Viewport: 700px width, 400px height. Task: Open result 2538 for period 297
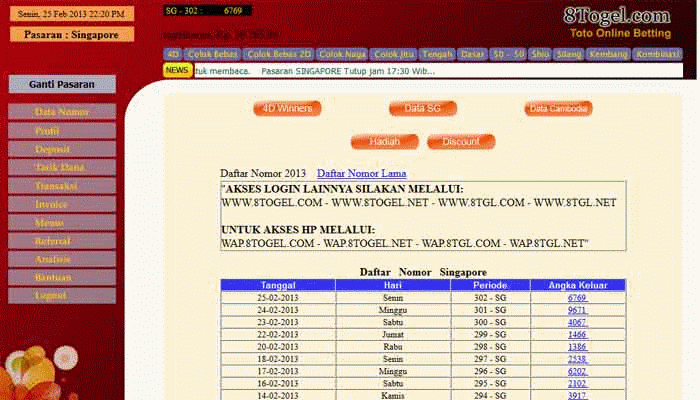578,359
